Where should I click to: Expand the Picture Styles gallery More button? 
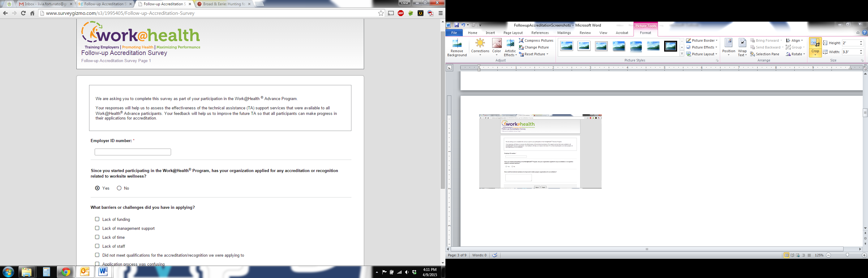[682, 54]
